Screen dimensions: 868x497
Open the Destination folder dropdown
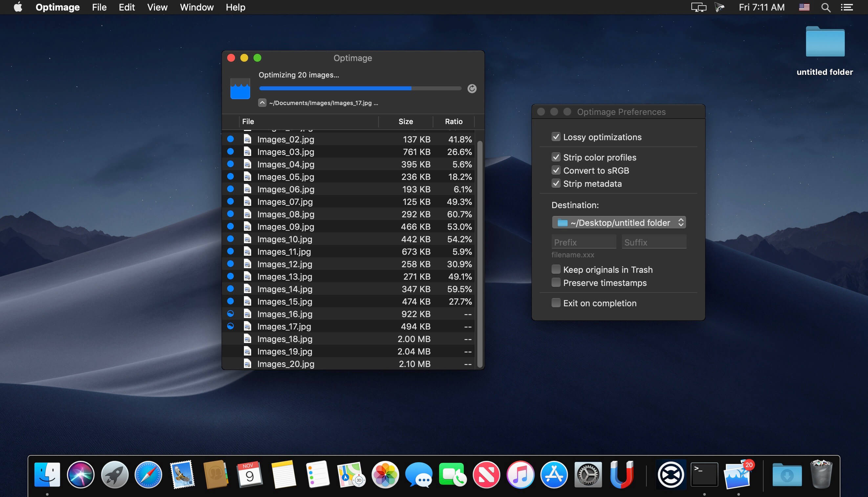click(618, 223)
